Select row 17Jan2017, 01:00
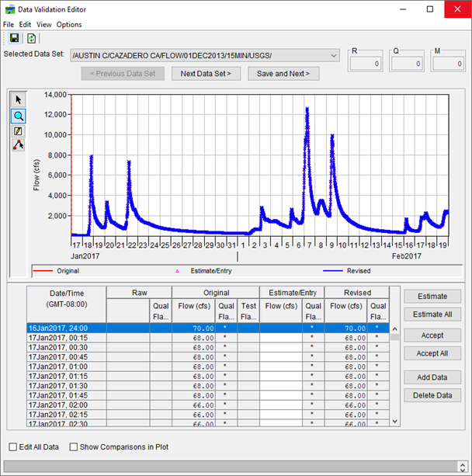The image size is (472, 476). point(208,367)
